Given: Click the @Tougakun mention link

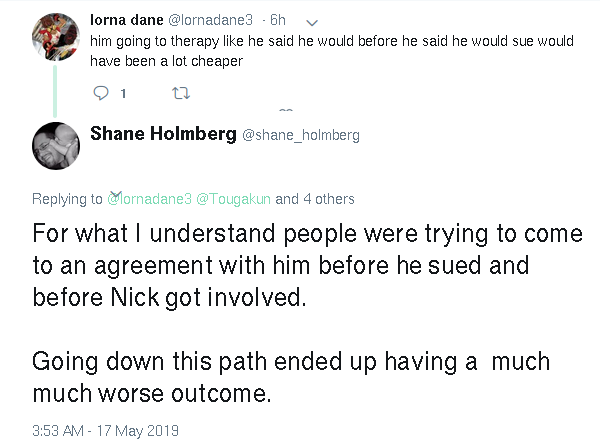Looking at the screenshot, I should tap(233, 199).
